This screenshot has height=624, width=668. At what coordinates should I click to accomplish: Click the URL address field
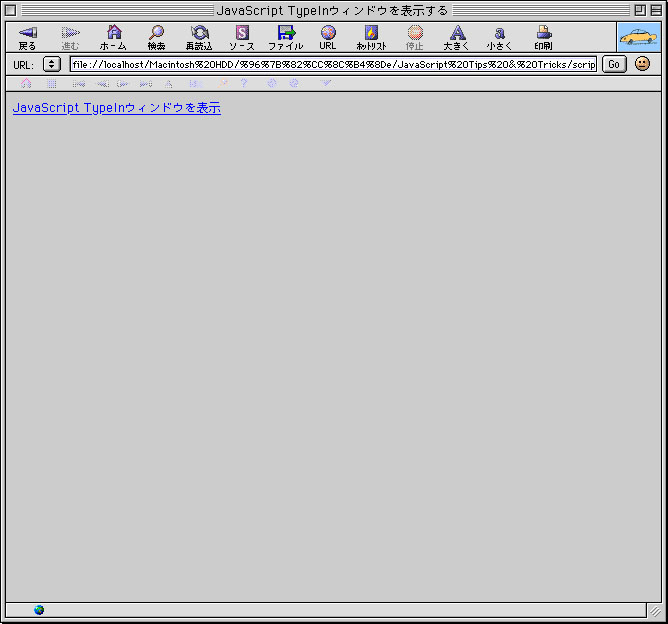(334, 65)
